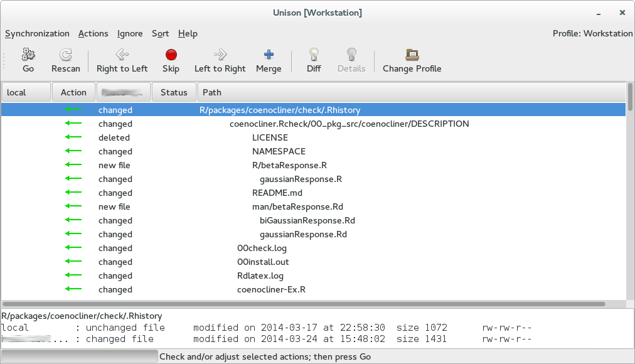Click the Skip icon
Screen dimensions: 635x364
click(171, 60)
